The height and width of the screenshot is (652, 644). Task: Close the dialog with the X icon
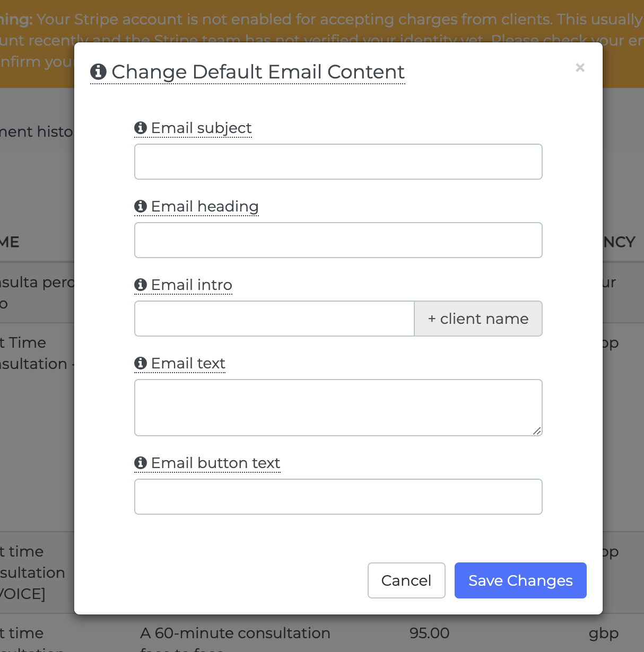point(580,67)
